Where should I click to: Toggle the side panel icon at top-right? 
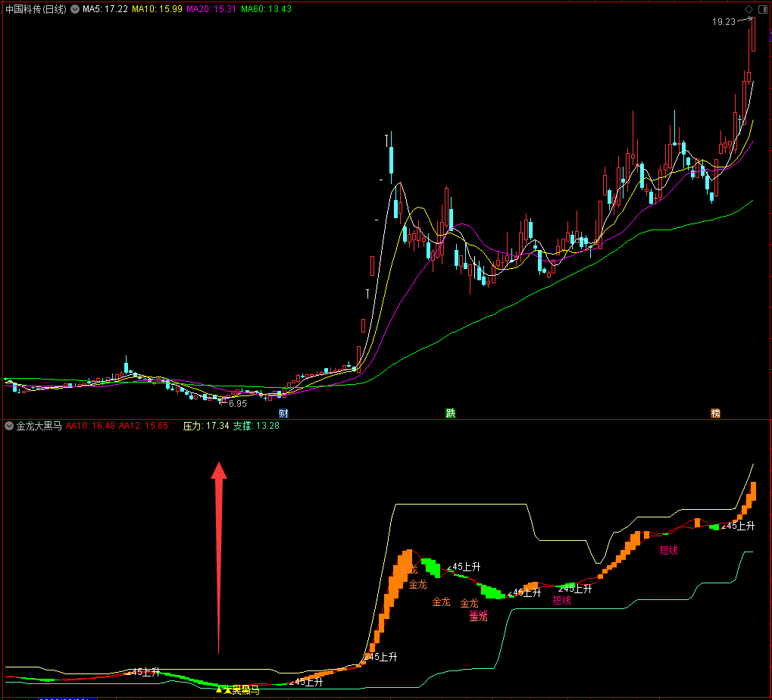(763, 9)
